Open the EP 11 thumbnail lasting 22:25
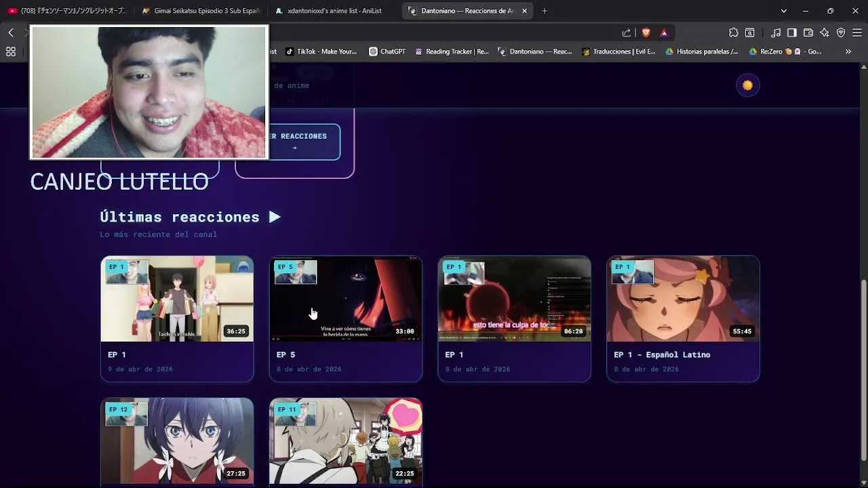868x488 pixels. 346,441
